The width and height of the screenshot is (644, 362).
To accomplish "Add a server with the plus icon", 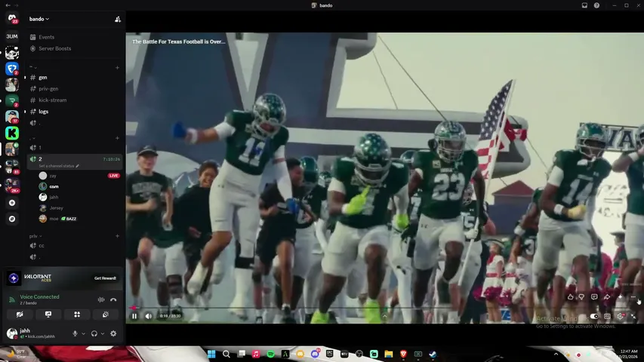I will click(x=12, y=203).
